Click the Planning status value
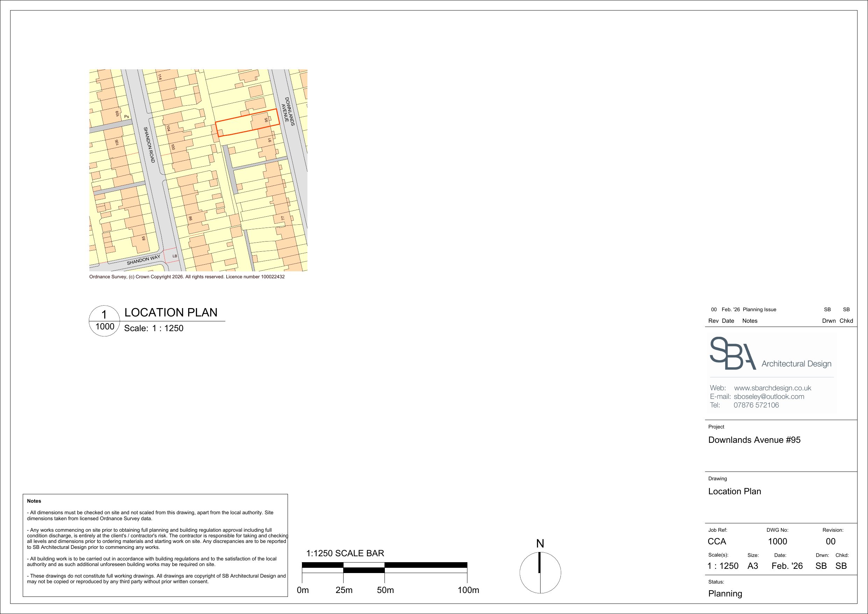This screenshot has height=614, width=868. 725,594
